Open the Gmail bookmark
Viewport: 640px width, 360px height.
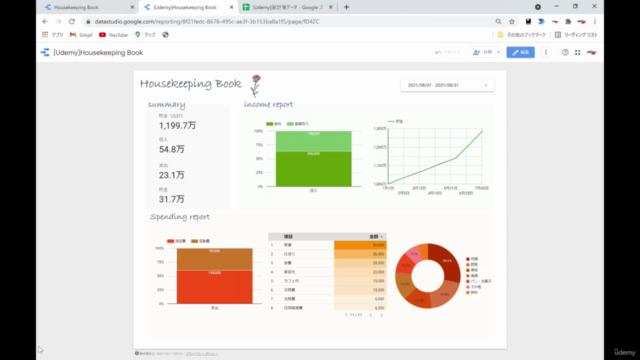[81, 35]
